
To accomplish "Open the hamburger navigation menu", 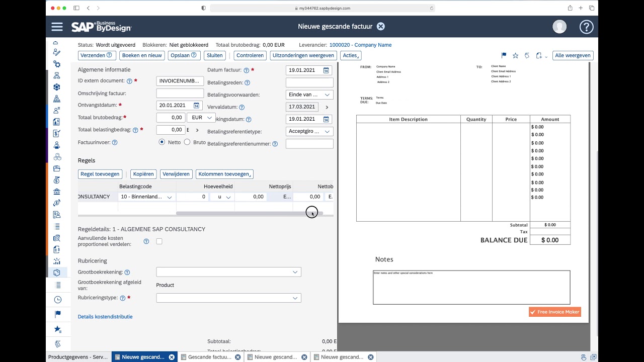I will click(x=57, y=27).
